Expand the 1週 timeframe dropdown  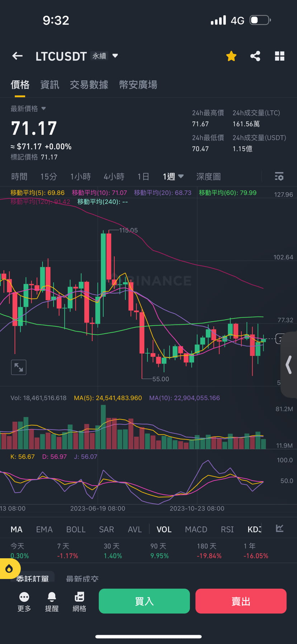tap(173, 176)
